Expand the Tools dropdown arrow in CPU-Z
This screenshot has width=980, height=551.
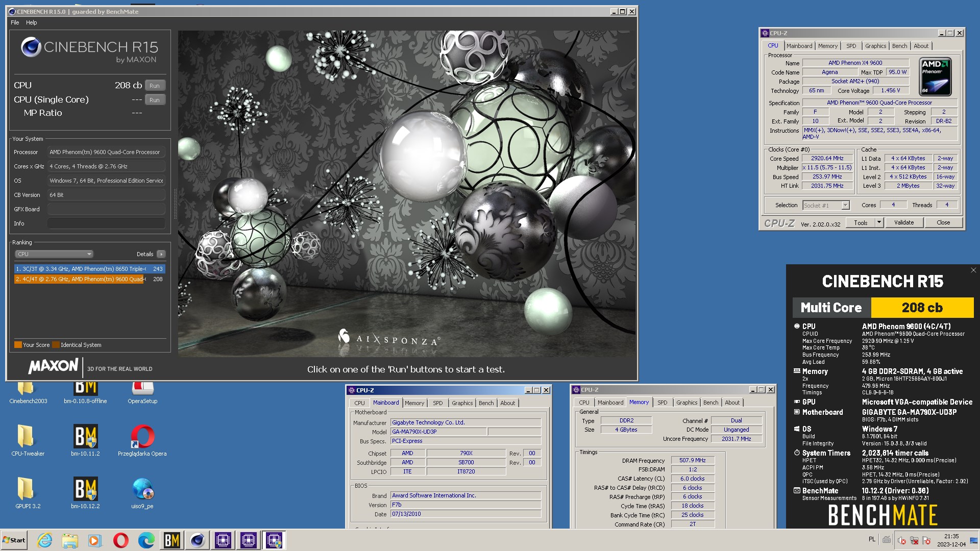[x=879, y=223]
